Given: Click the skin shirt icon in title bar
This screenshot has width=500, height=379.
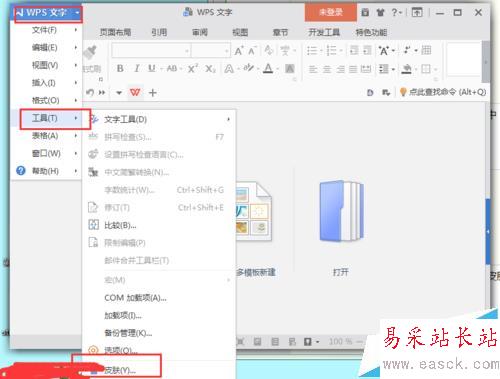Looking at the screenshot, I should tap(381, 13).
